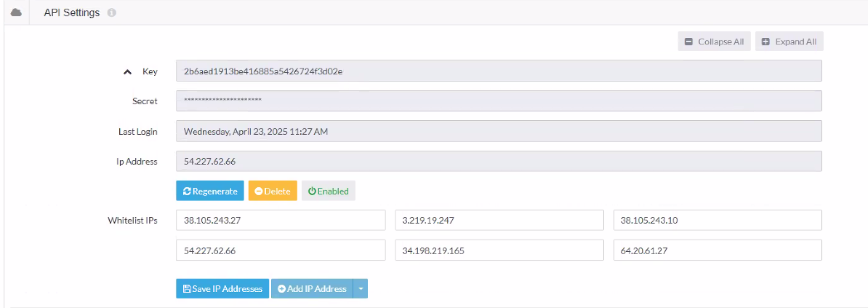
Task: Edit whitelist IP 3.219.19.247
Action: point(499,220)
